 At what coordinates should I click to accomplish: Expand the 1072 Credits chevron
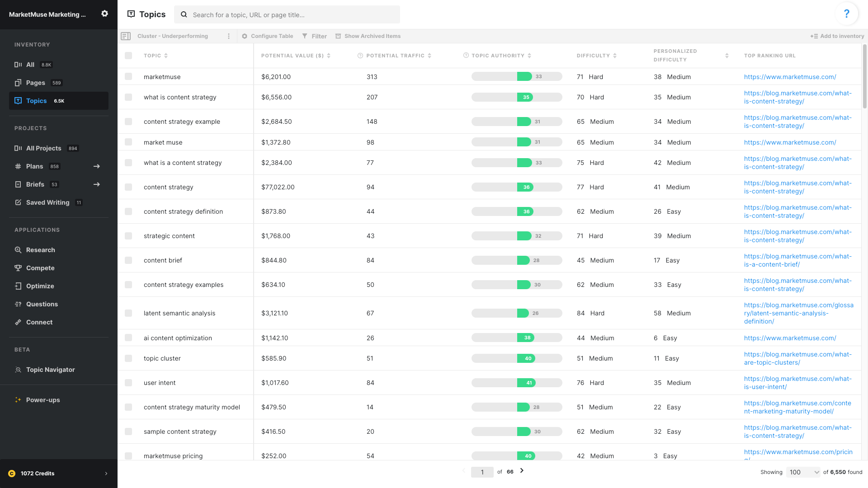coord(106,474)
